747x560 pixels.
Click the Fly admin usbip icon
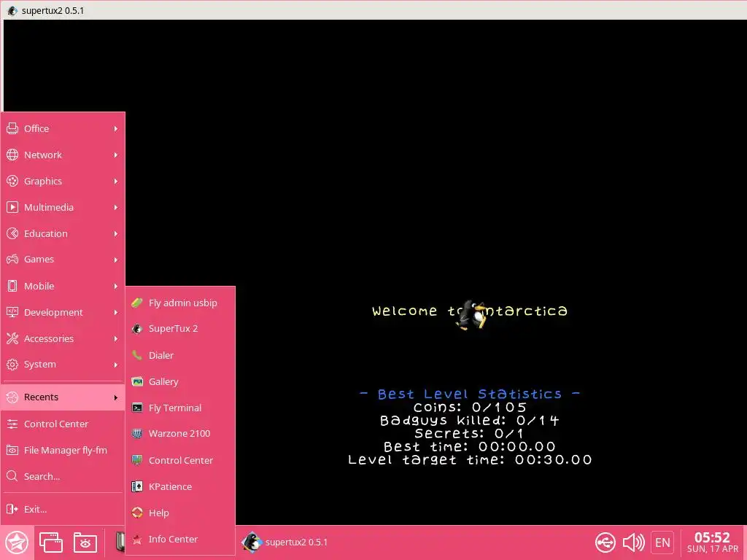[137, 303]
